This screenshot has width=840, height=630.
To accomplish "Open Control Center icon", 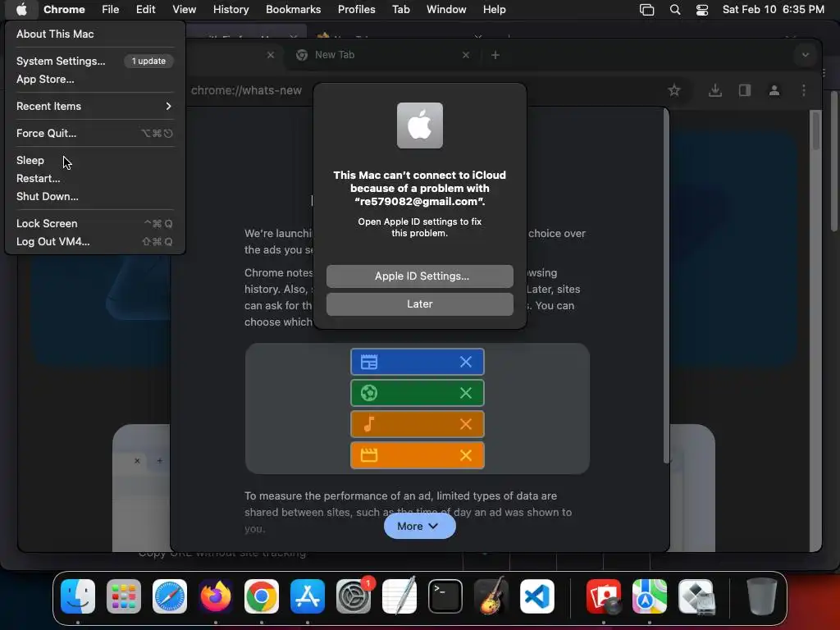I will pyautogui.click(x=702, y=10).
